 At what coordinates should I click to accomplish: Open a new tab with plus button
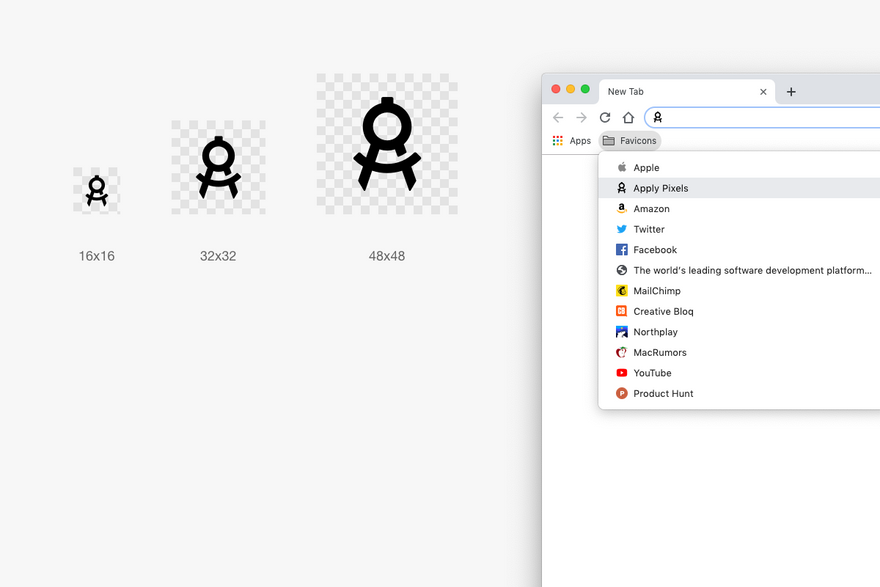[x=791, y=91]
